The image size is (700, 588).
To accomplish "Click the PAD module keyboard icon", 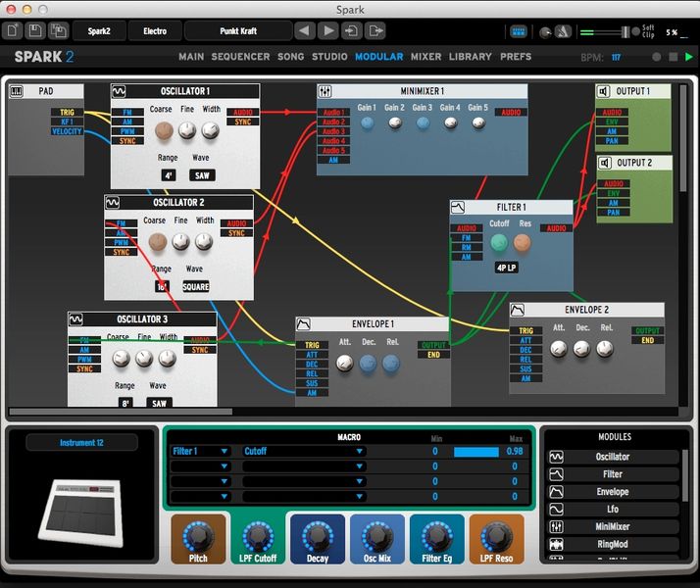I will (x=17, y=92).
